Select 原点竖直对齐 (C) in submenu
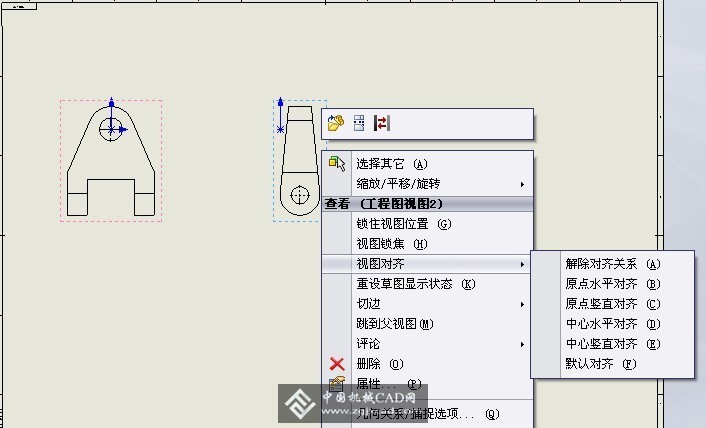This screenshot has width=706, height=428. (x=612, y=304)
